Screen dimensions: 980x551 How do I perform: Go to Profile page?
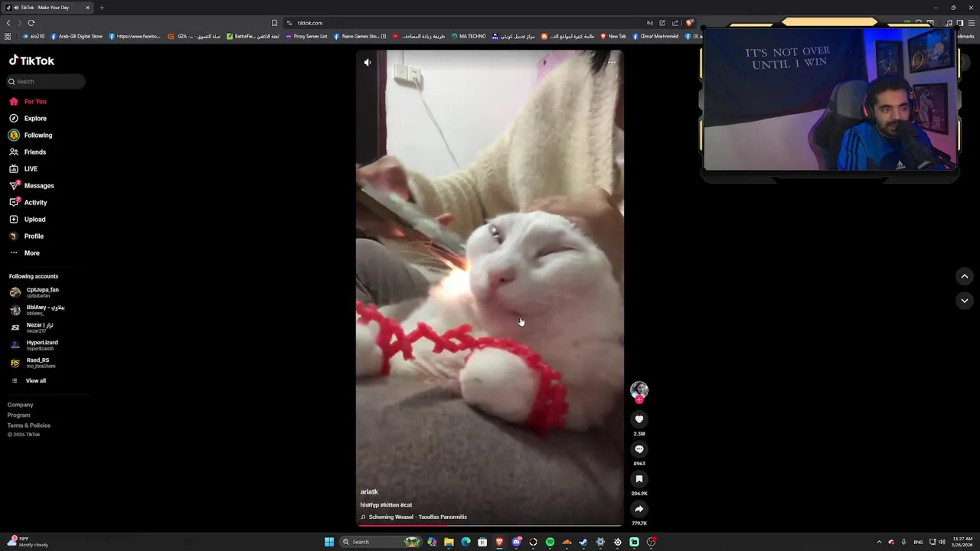click(26, 236)
